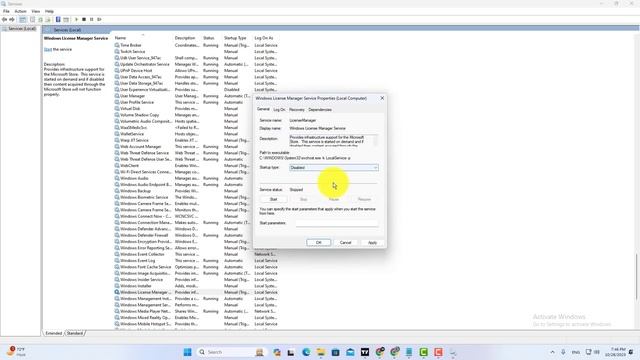Open the View menu

pos(36,11)
